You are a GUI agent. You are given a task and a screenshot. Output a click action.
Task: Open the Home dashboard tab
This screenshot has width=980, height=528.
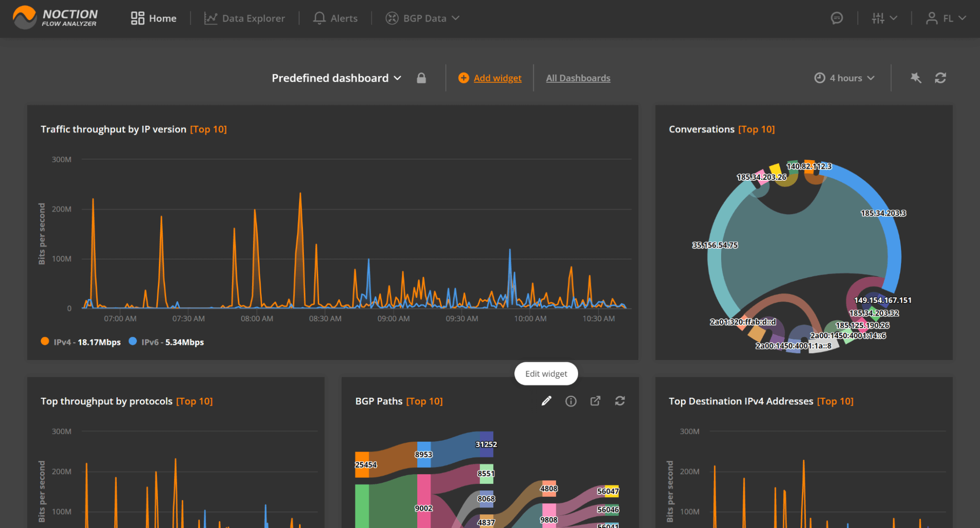tap(153, 18)
